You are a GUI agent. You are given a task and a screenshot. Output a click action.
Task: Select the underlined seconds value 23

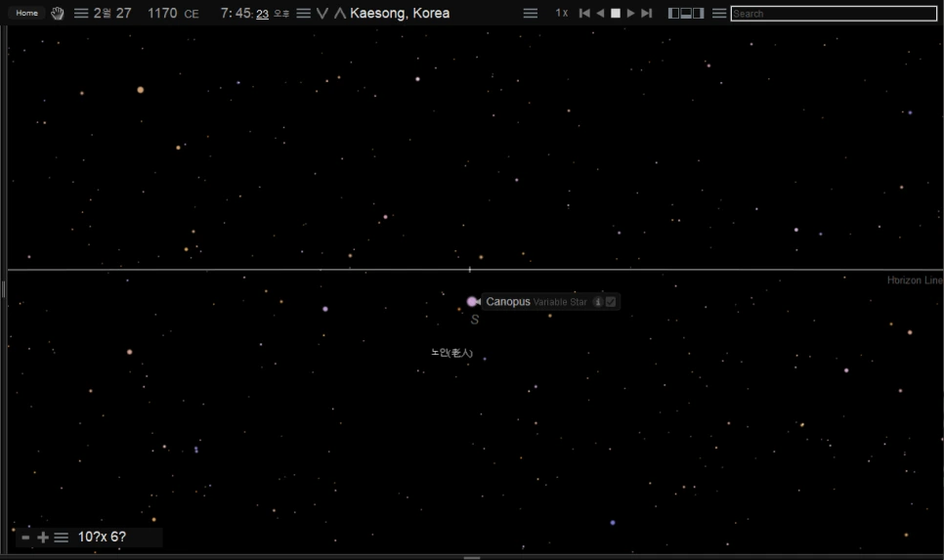(263, 14)
